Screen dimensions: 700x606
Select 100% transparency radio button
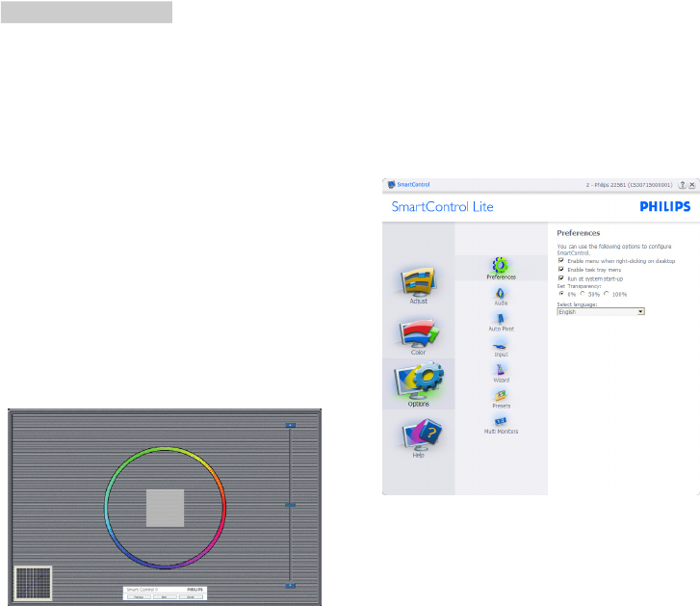tap(606, 294)
